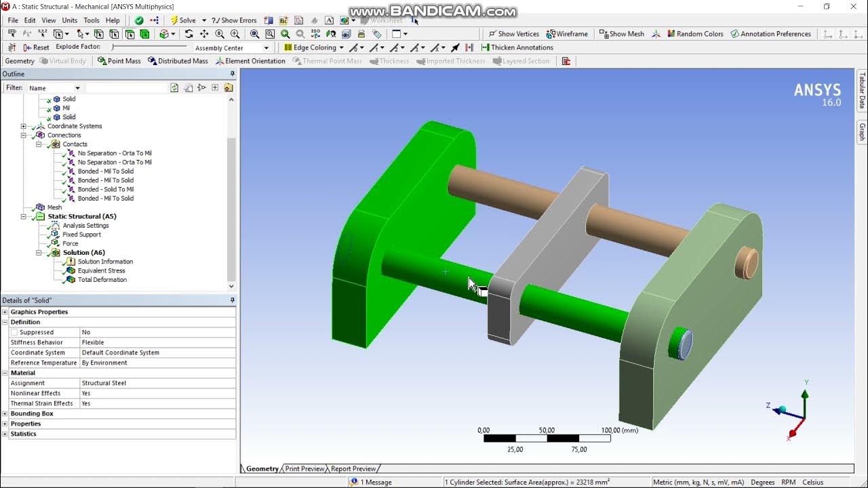Open the Tabular Data side tab
Viewport: 868px width, 488px height.
tap(862, 91)
